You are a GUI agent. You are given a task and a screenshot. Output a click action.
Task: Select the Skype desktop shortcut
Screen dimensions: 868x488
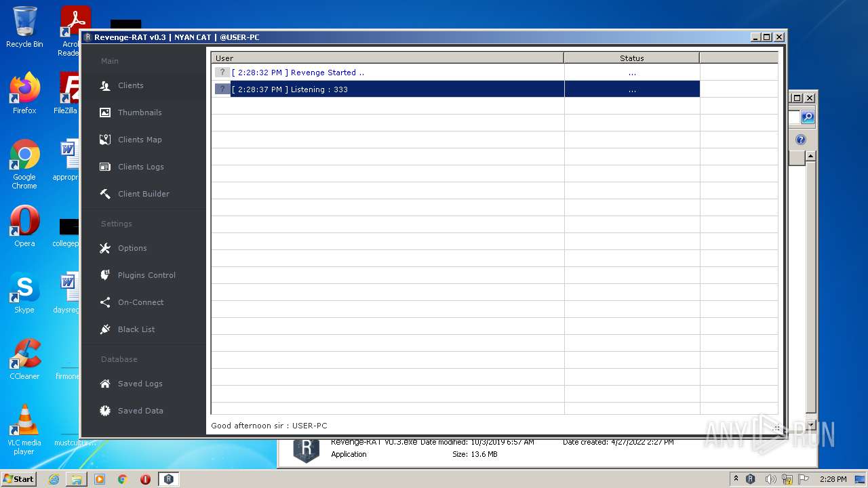point(24,293)
